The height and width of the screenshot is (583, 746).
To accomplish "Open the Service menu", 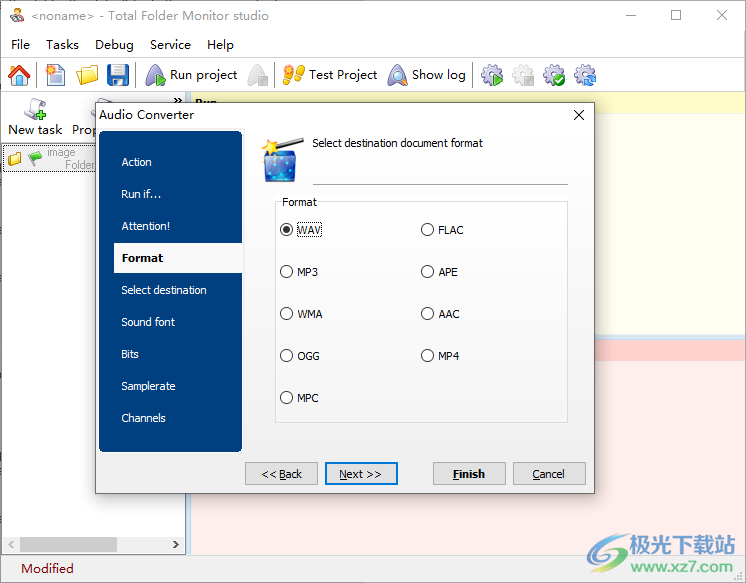I will point(170,45).
